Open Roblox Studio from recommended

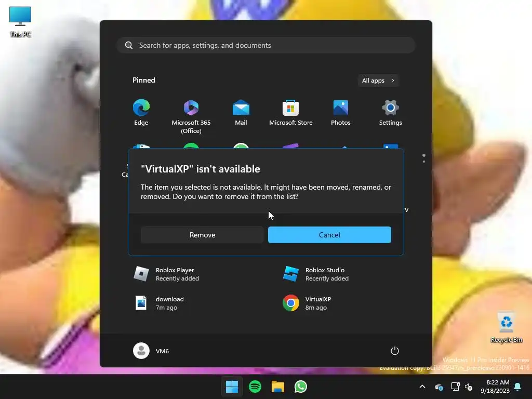342,274
